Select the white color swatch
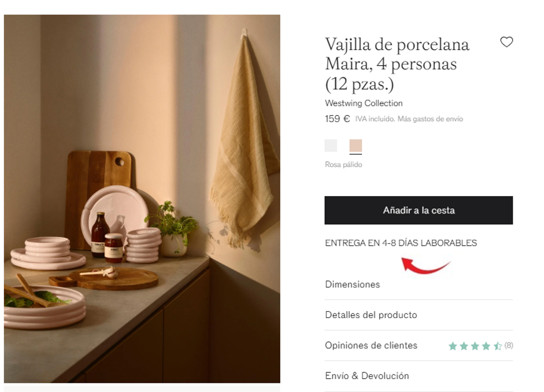 [331, 145]
